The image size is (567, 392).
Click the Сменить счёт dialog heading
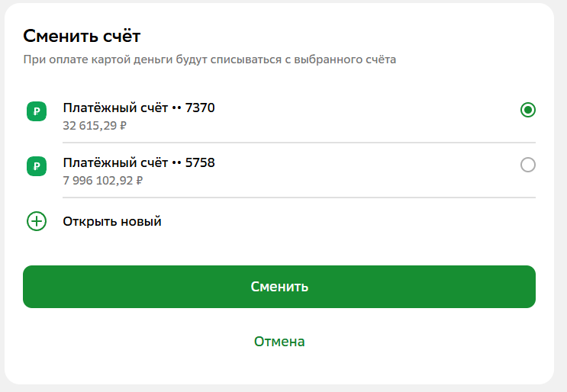coord(82,36)
